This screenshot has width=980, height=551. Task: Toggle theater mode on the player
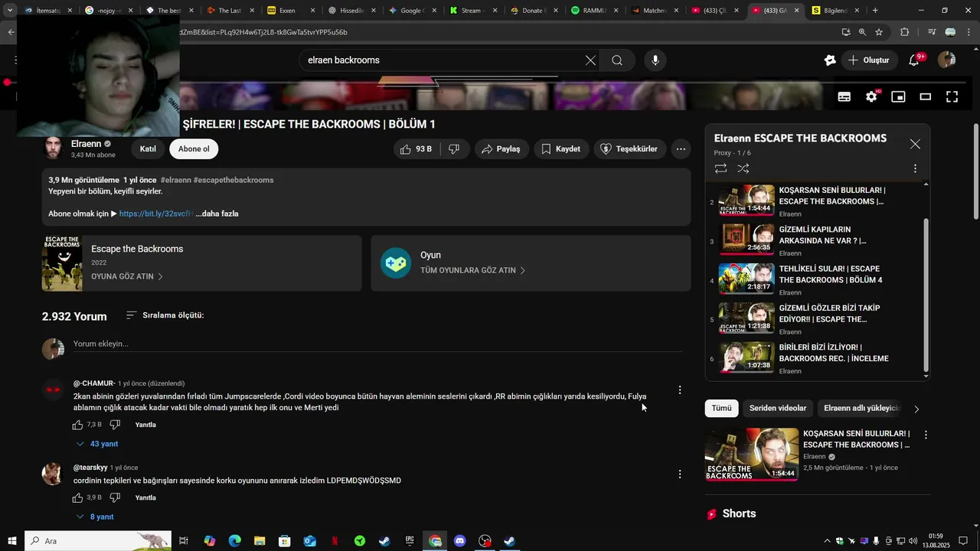(x=925, y=96)
